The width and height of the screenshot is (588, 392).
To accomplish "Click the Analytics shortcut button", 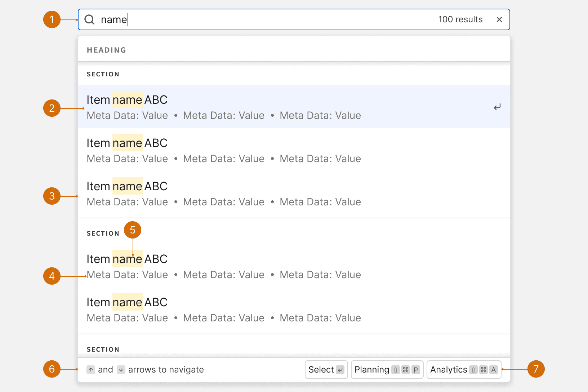I will coord(464,370).
